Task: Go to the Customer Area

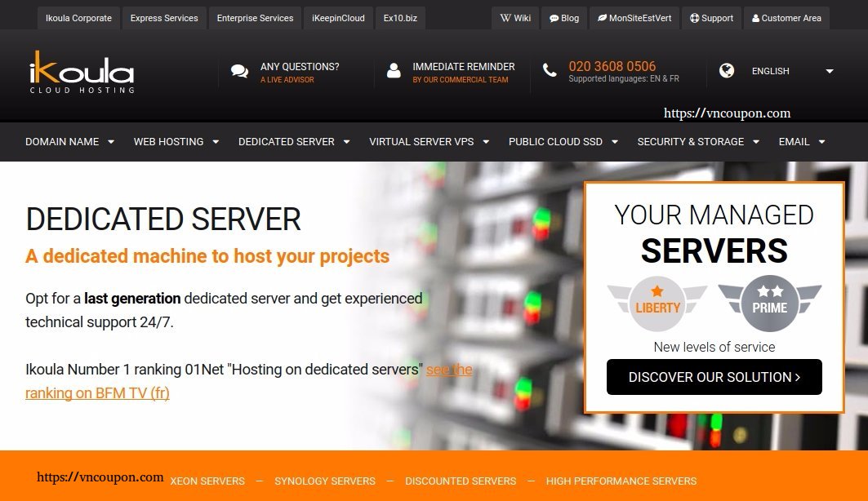Action: (x=786, y=18)
